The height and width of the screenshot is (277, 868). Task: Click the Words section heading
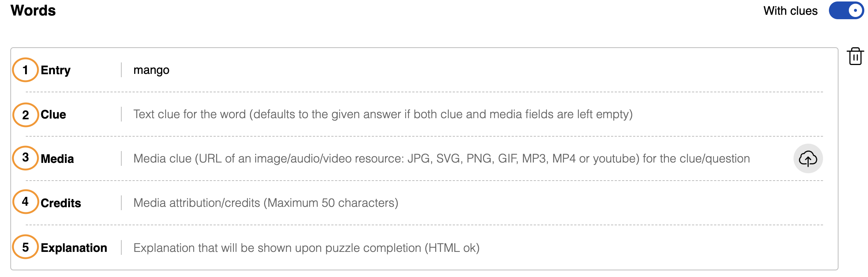(33, 10)
